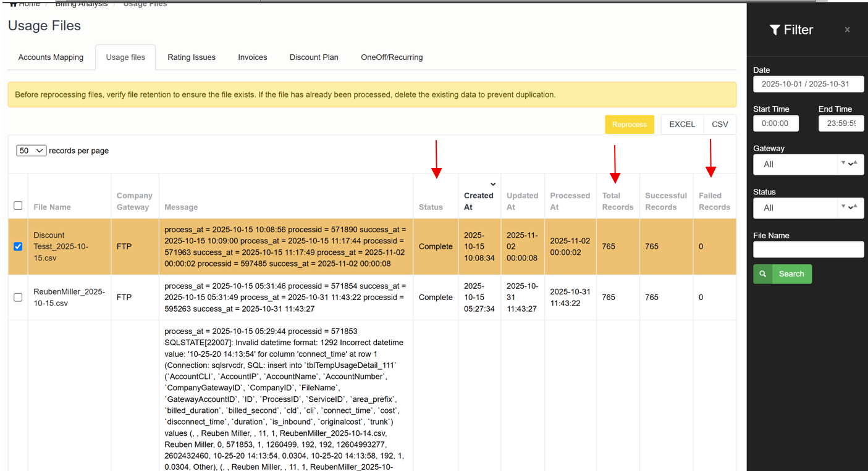The height and width of the screenshot is (471, 868).
Task: Click the green magnifier search icon
Action: (x=763, y=274)
